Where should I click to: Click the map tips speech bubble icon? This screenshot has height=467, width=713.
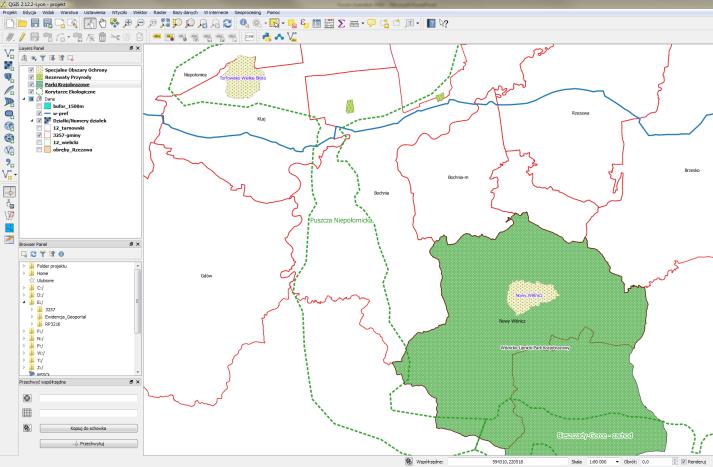(372, 23)
